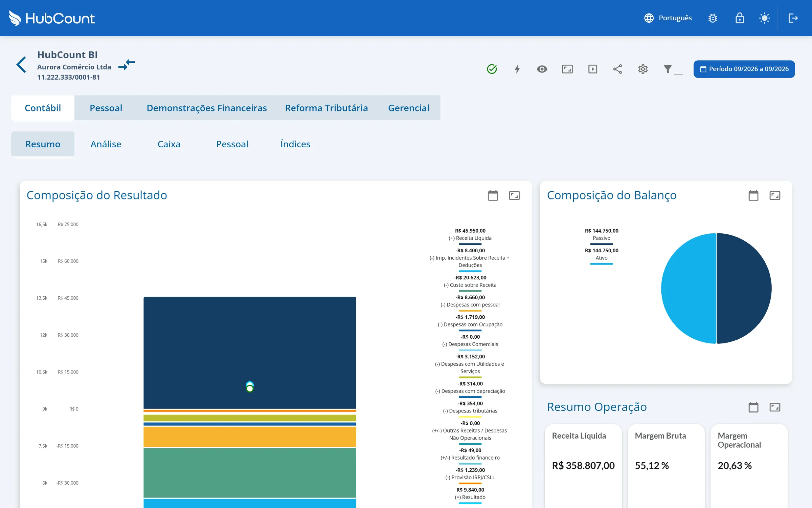The width and height of the screenshot is (812, 508).
Task: Click the olive bar segment in chart
Action: [x=250, y=418]
